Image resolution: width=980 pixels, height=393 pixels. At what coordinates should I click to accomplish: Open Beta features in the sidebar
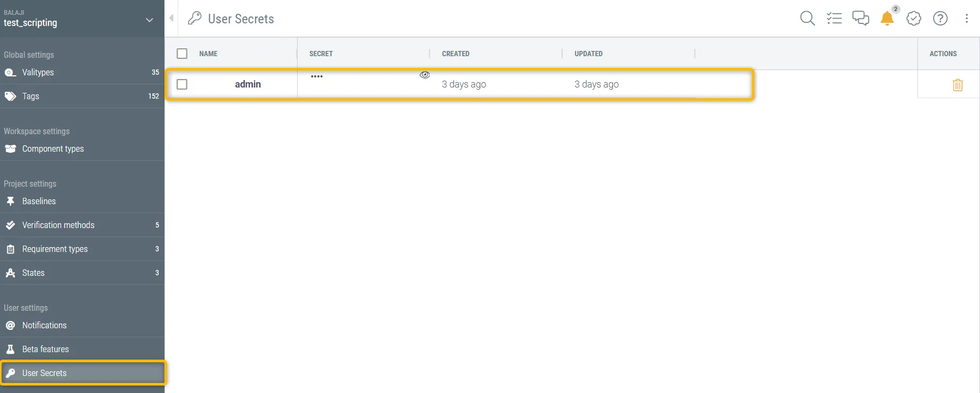82,350
